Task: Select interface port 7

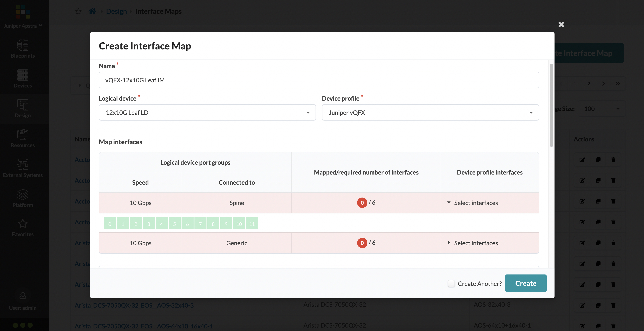Action: click(x=200, y=223)
